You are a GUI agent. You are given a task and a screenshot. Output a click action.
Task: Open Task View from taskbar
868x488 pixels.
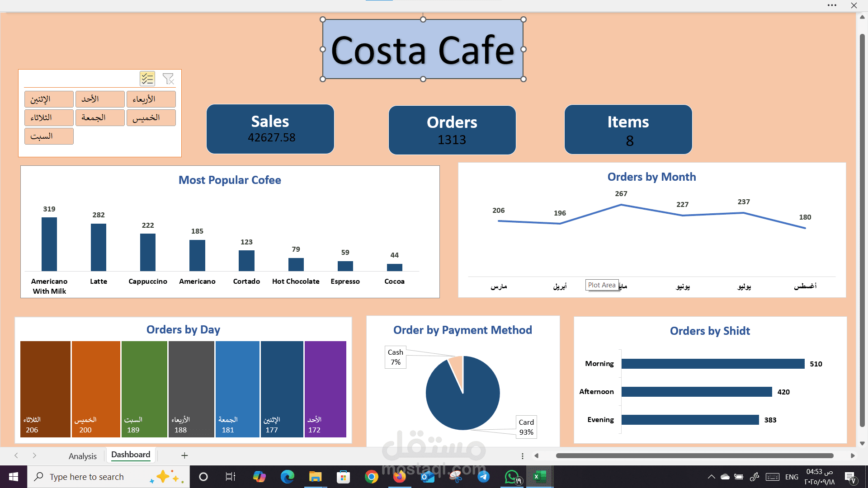(x=231, y=477)
